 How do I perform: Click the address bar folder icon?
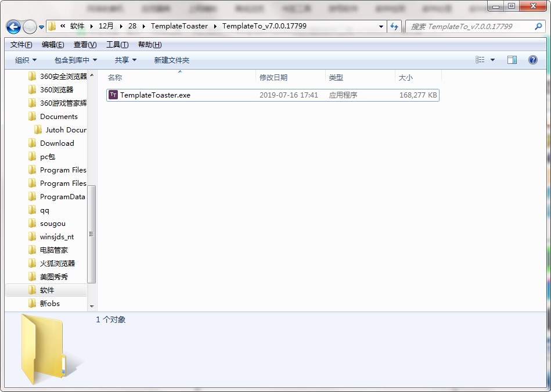[52, 26]
